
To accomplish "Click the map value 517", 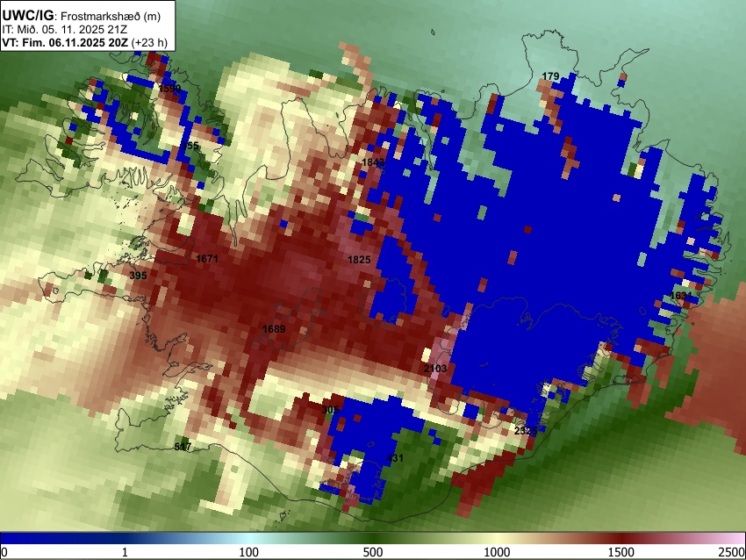I will [x=183, y=446].
